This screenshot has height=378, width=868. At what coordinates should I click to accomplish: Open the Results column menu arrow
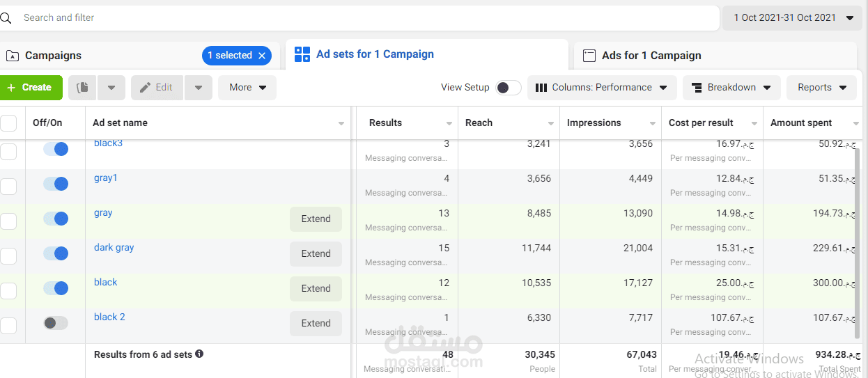point(449,124)
